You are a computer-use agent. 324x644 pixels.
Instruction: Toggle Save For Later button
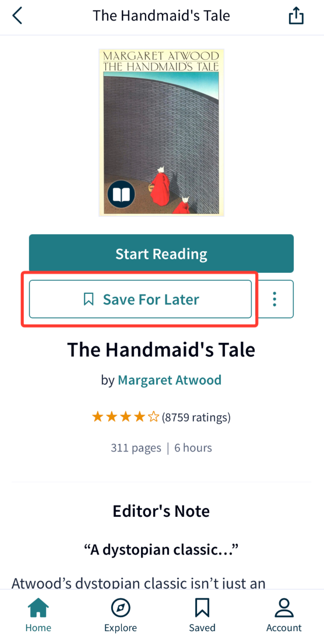tap(141, 299)
